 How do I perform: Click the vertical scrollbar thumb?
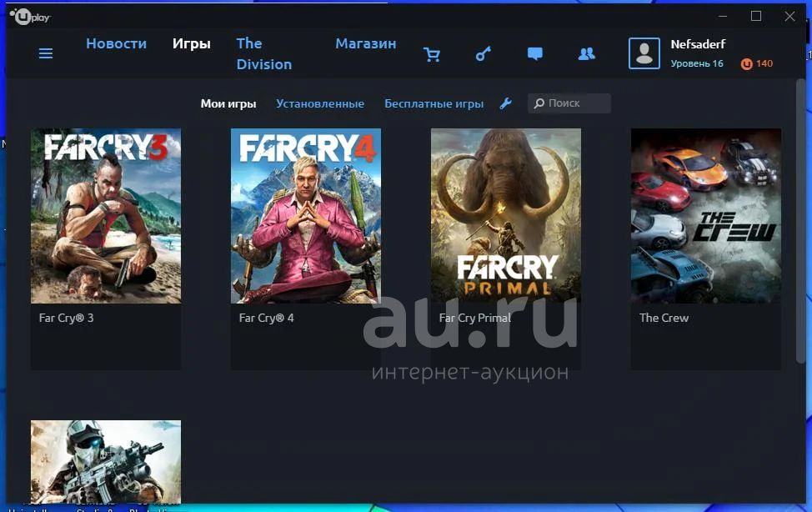click(800, 221)
